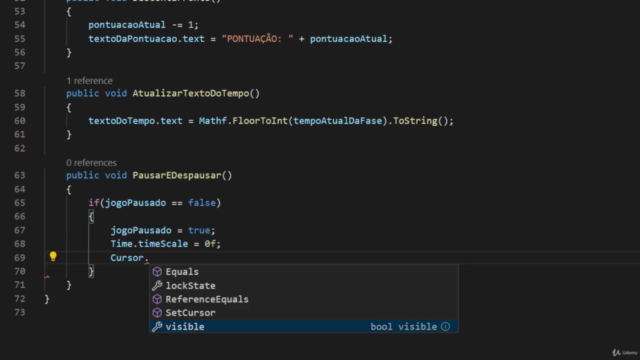The width and height of the screenshot is (640, 360).
Task: Click the Mathf.FloorToInt call
Action: (243, 121)
